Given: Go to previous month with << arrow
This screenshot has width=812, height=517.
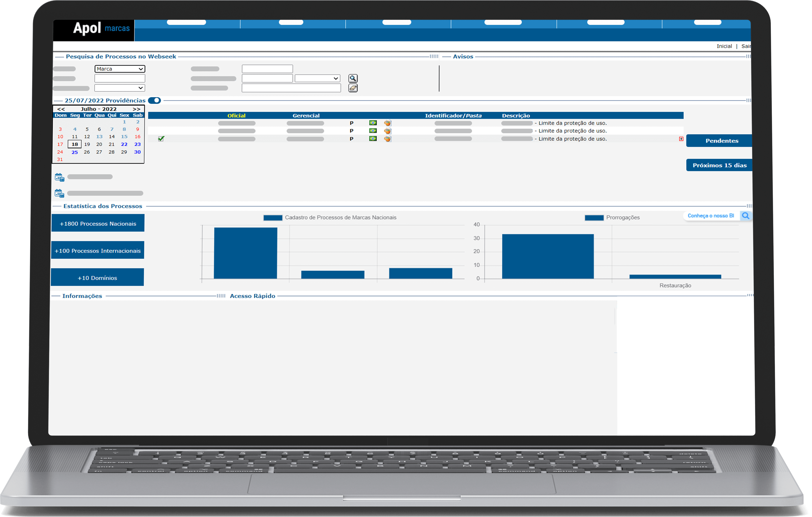Looking at the screenshot, I should [61, 109].
